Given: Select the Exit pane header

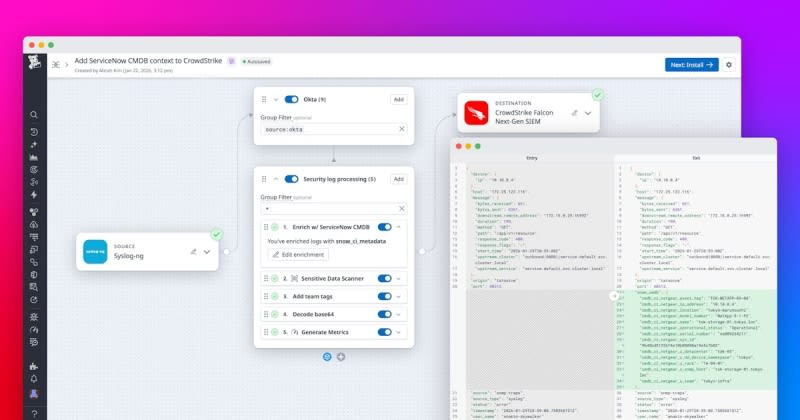Looking at the screenshot, I should click(696, 157).
